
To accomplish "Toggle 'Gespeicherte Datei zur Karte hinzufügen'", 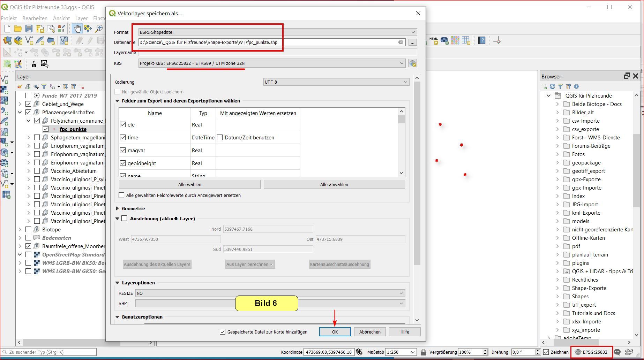I will (223, 332).
